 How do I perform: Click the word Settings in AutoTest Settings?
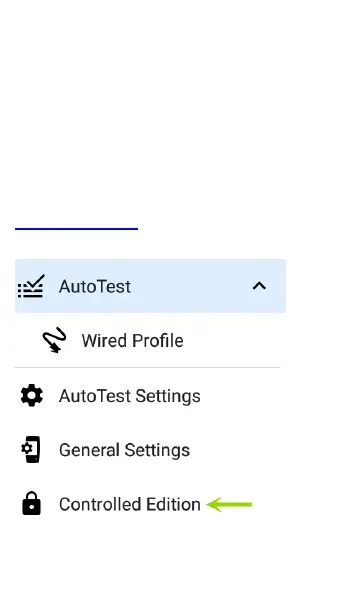pos(168,397)
